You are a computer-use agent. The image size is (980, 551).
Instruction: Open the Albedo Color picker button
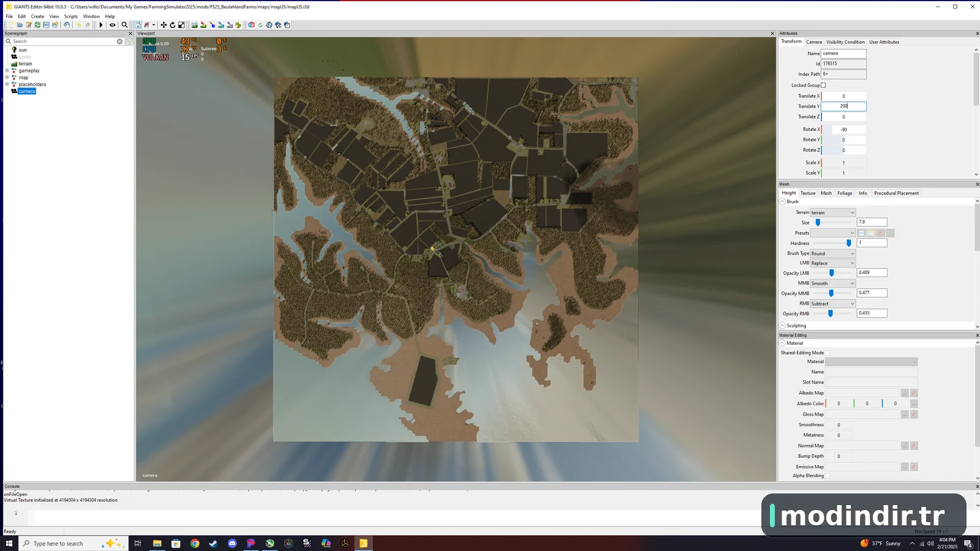(914, 404)
